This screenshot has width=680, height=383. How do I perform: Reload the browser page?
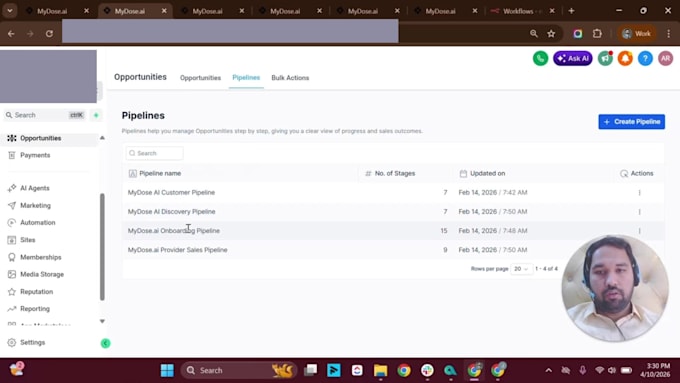pos(49,33)
